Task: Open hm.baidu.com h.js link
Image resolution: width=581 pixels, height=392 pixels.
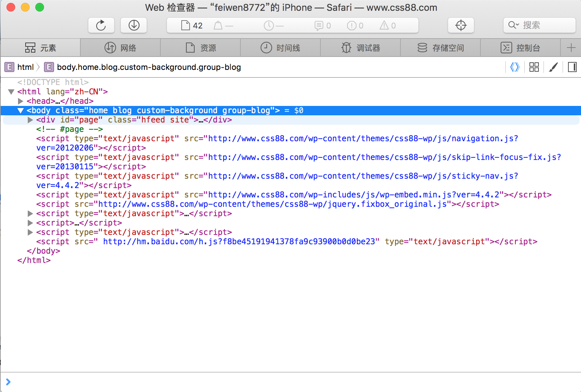Action: (x=239, y=241)
